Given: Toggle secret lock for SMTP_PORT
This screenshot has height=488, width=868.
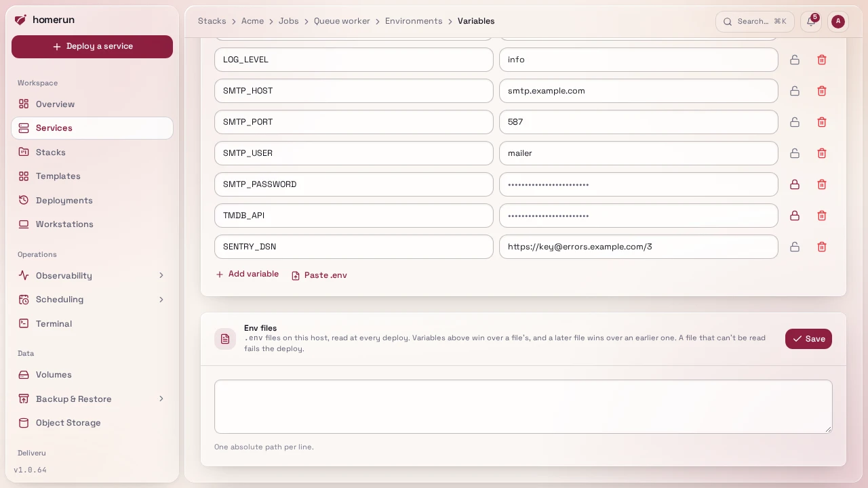Looking at the screenshot, I should (795, 122).
